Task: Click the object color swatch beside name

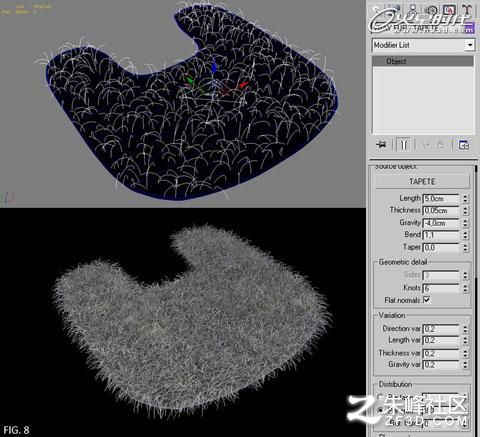Action: pos(469,29)
